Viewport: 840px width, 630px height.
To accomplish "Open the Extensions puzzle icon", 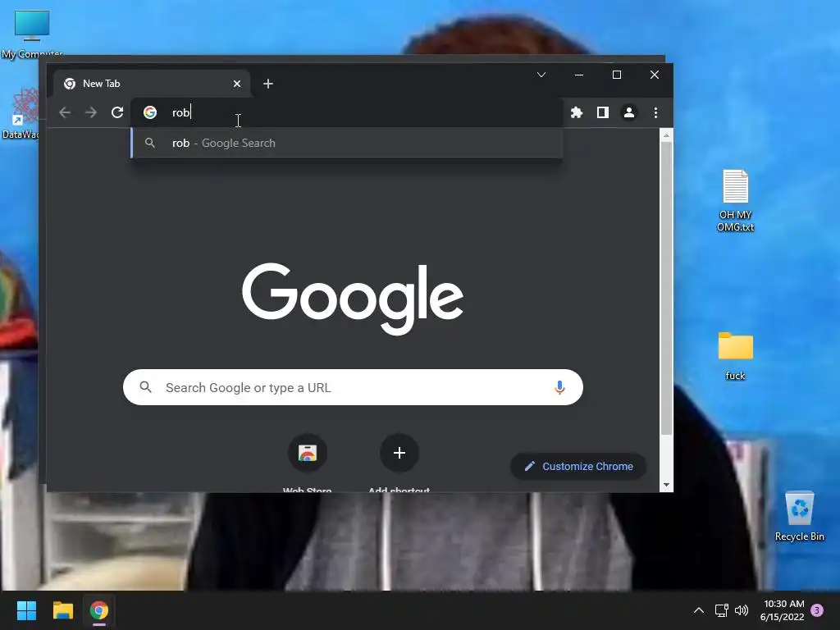I will click(577, 112).
